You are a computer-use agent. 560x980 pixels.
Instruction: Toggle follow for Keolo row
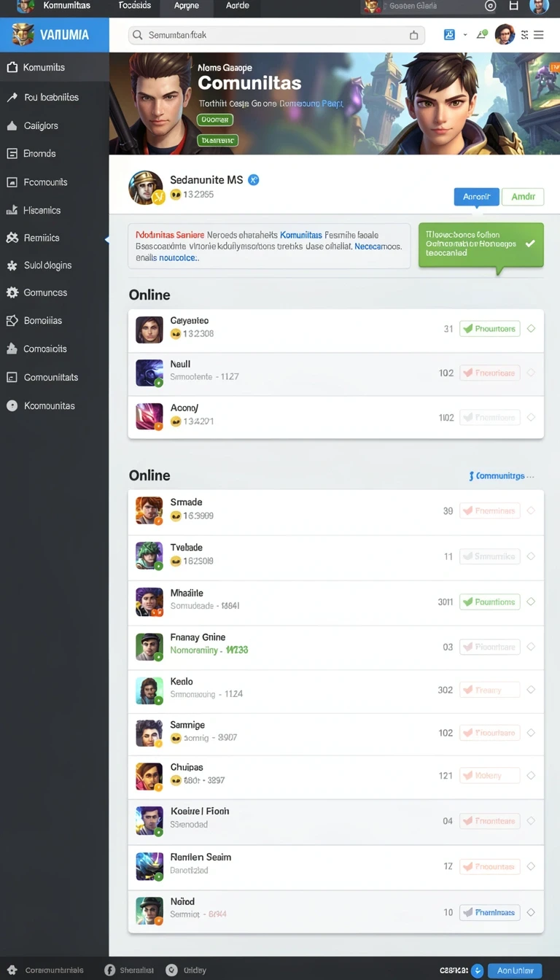coord(490,690)
